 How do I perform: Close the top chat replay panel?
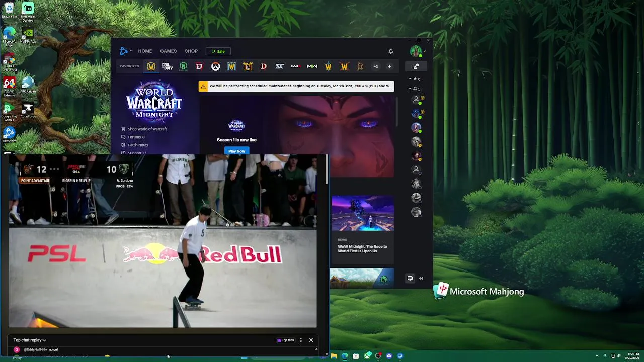pos(311,340)
